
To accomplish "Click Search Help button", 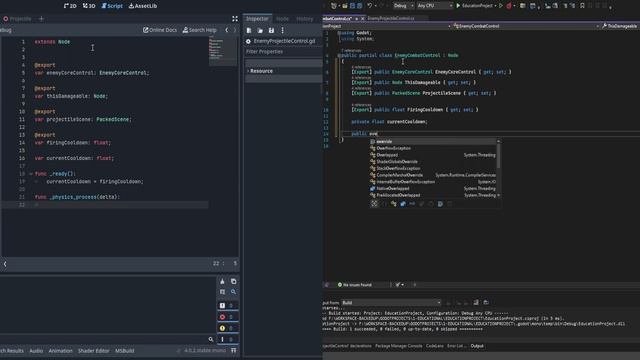I will pyautogui.click(x=199, y=30).
